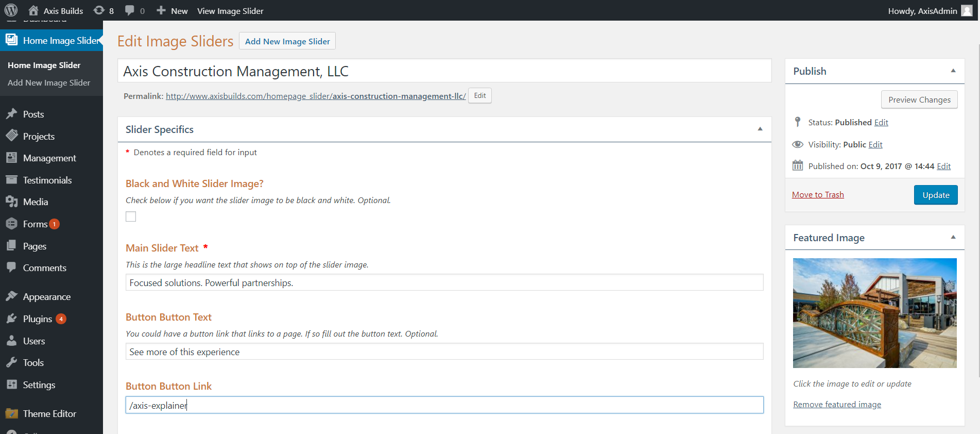Click the plus New icon in admin bar

pos(161,10)
